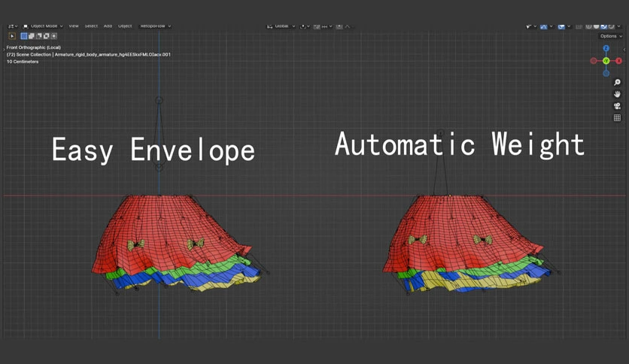This screenshot has height=364, width=629.
Task: Toggle viewport overlays button
Action: (x=561, y=26)
